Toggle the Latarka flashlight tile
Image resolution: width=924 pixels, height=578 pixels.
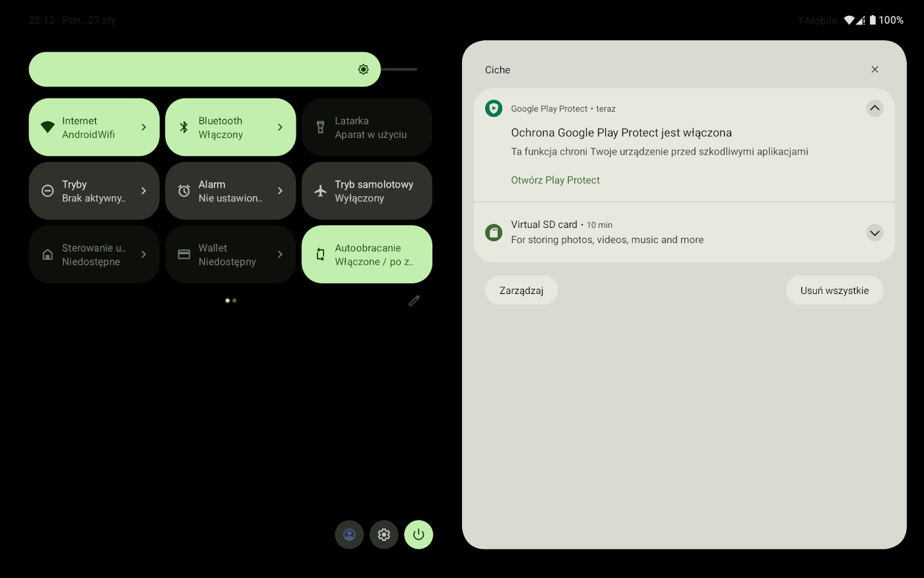click(x=367, y=127)
